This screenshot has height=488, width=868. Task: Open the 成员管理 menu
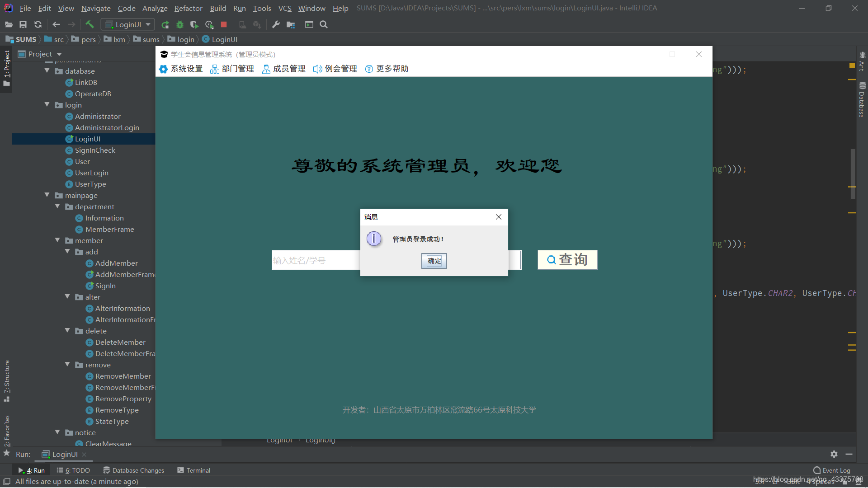coord(284,69)
